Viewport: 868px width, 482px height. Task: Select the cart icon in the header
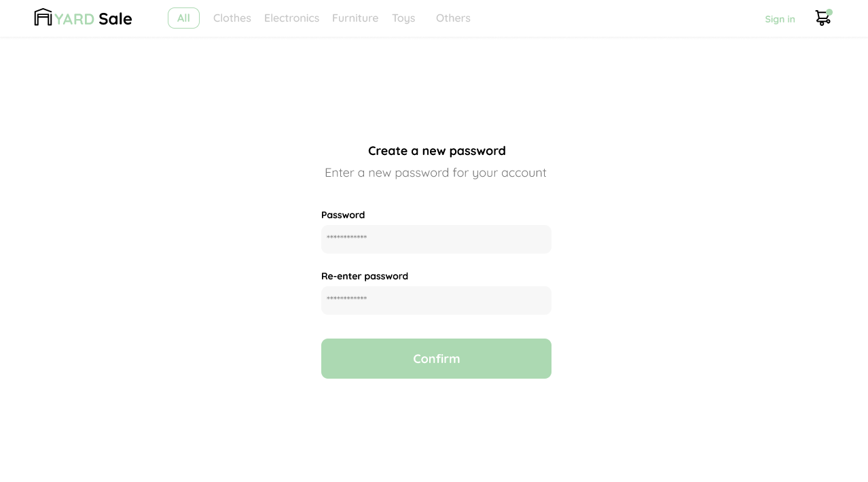coord(822,18)
